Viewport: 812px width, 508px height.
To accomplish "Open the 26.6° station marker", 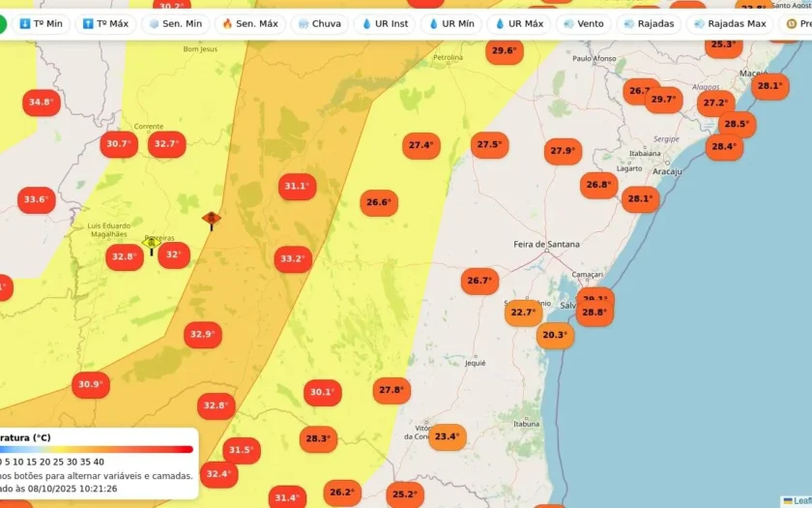I will click(x=379, y=202).
